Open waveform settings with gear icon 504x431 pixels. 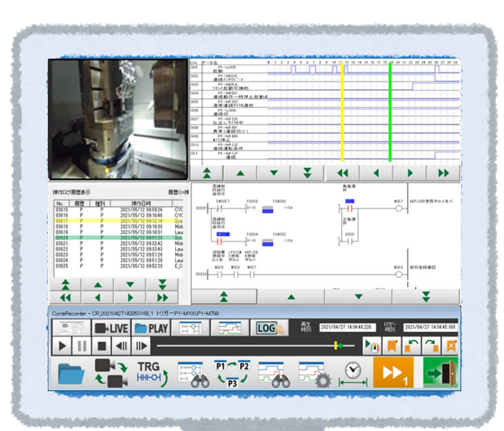click(315, 374)
